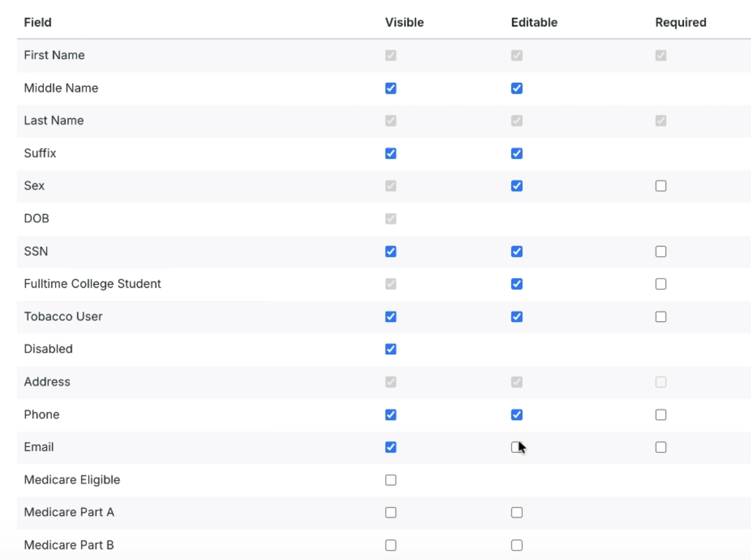Select the Suffix field label
The height and width of the screenshot is (560, 751).
40,153
